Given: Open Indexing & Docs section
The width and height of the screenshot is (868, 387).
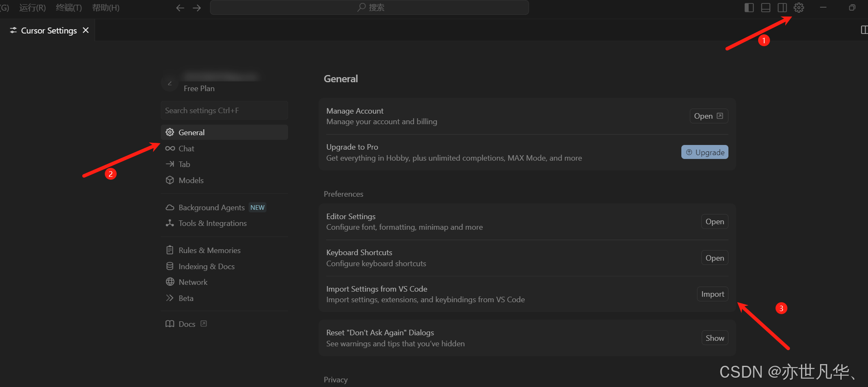Looking at the screenshot, I should 224,266.
